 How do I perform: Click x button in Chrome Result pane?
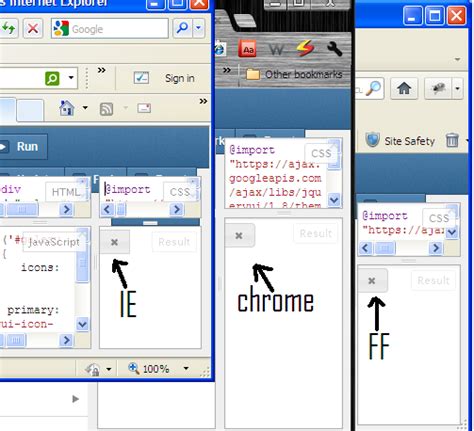[239, 236]
